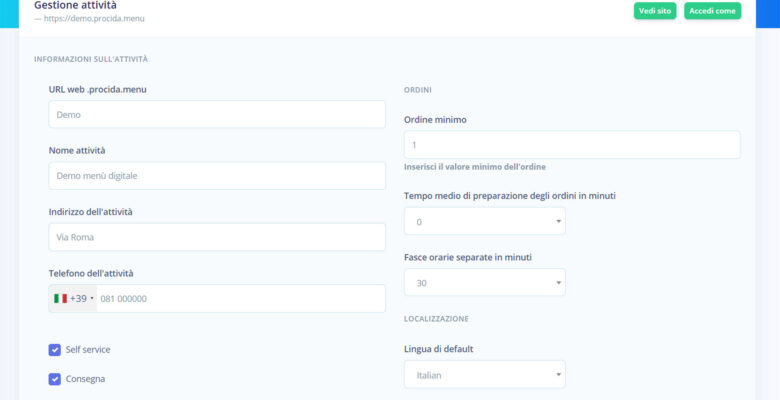This screenshot has width=780, height=400.
Task: Click the Self service label
Action: click(x=88, y=350)
